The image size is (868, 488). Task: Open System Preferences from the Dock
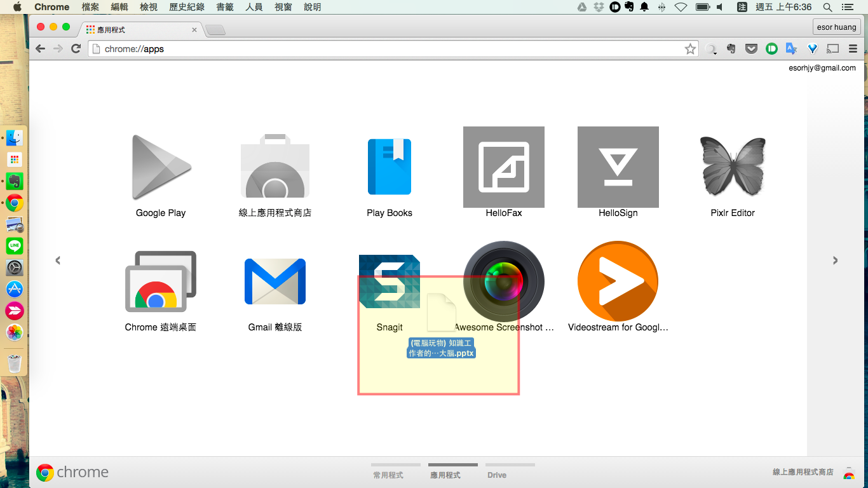click(15, 268)
